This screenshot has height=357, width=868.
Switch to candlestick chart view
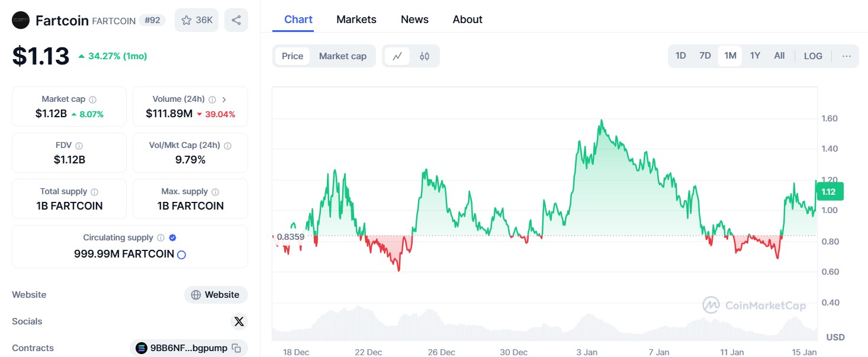click(x=425, y=56)
